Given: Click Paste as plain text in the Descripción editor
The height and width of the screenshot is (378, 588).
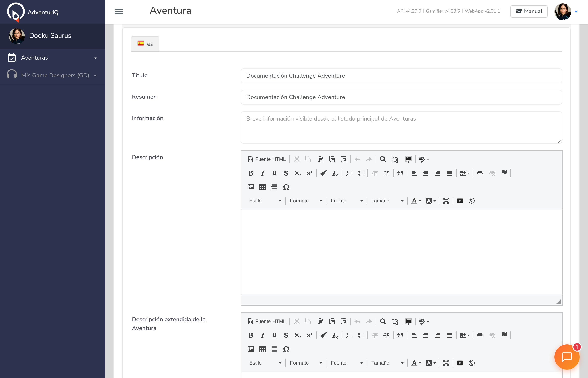Looking at the screenshot, I should 332,159.
